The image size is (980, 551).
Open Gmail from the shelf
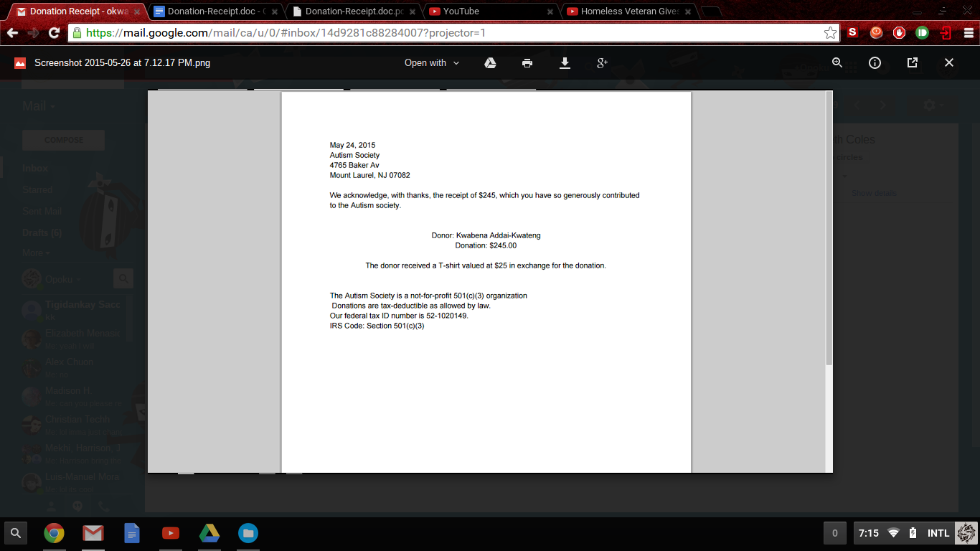[x=93, y=533]
